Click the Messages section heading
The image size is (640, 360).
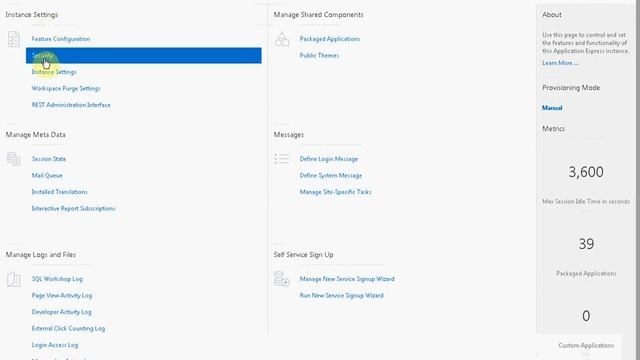pos(289,135)
